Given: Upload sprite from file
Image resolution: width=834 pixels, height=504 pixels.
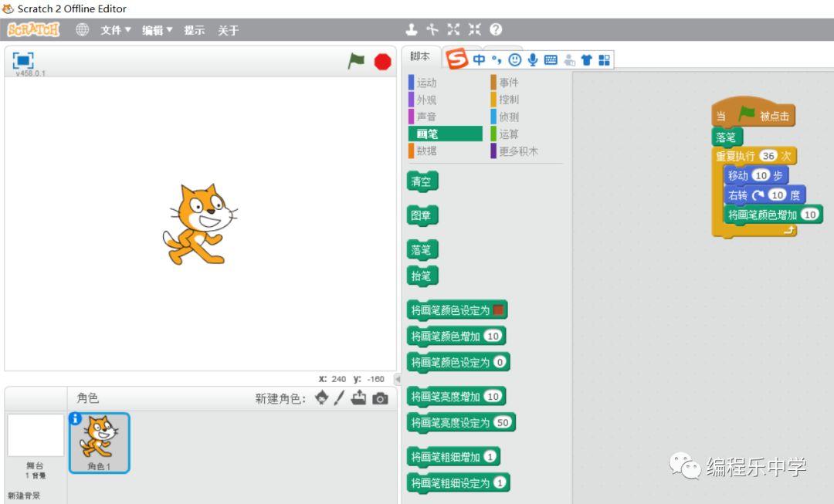Looking at the screenshot, I should click(x=358, y=397).
